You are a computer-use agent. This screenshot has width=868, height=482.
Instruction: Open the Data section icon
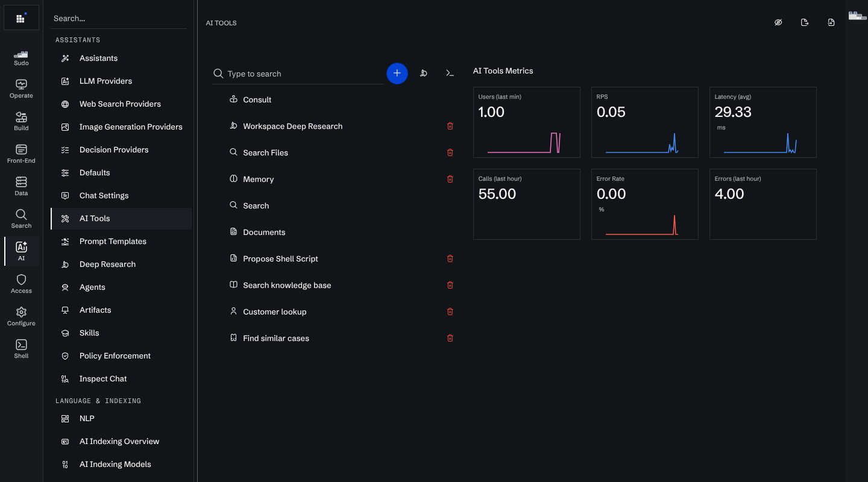coord(21,187)
